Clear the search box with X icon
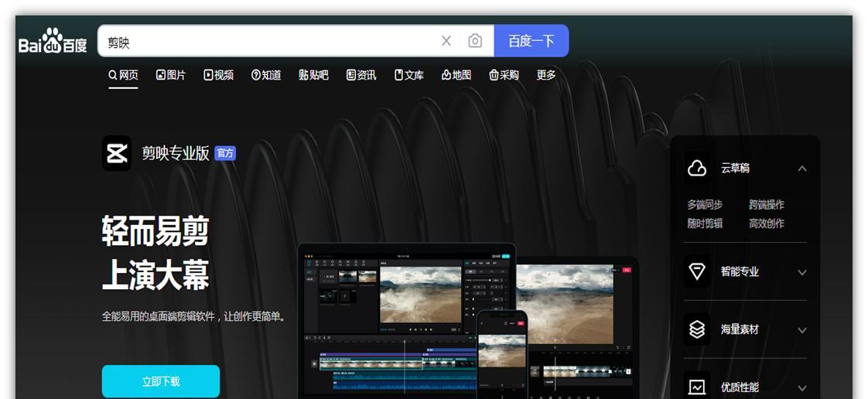Viewport: 868px width, 399px height. (x=446, y=41)
